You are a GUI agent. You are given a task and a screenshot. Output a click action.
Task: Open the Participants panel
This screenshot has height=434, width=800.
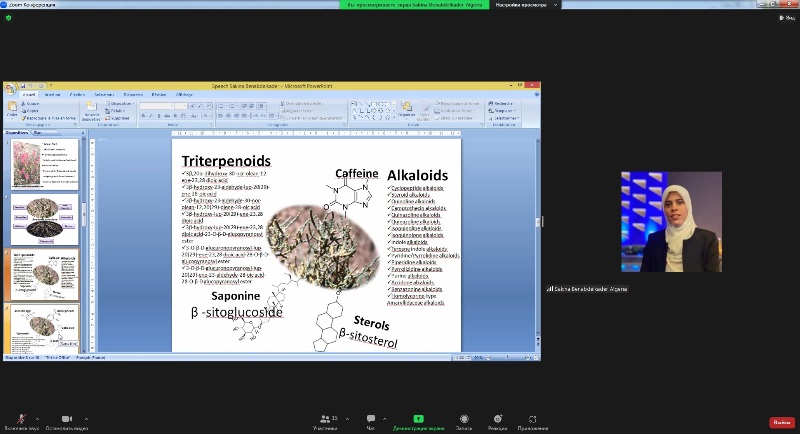324,420
